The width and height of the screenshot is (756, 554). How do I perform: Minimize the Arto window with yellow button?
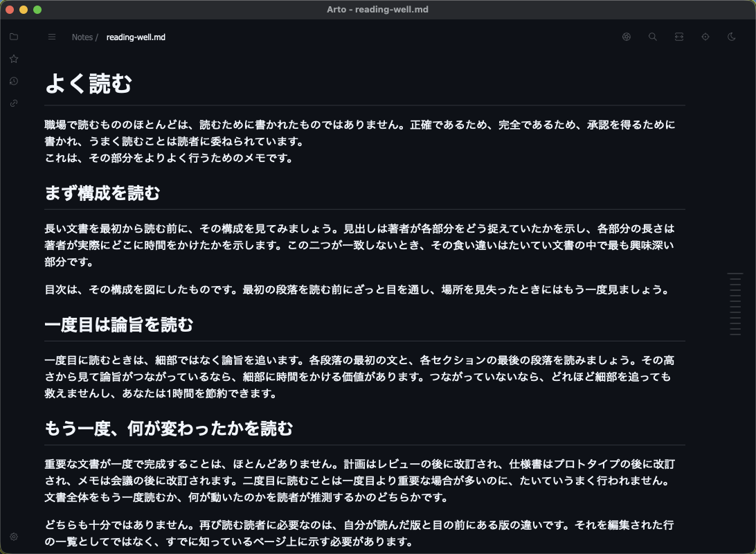click(23, 10)
